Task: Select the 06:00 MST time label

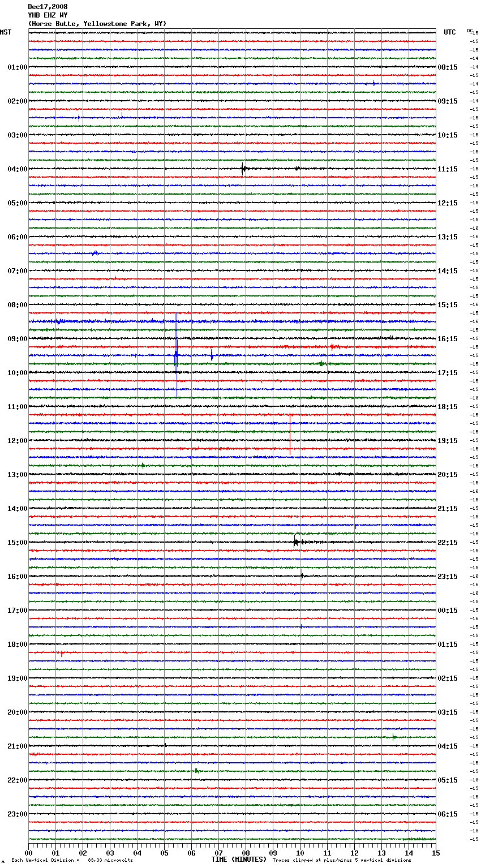Action: 18,237
